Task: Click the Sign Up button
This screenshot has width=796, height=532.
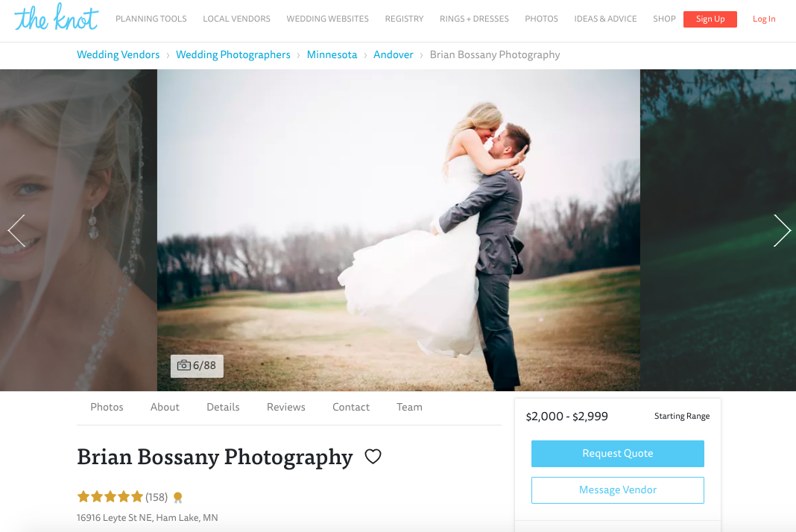Action: (x=710, y=19)
